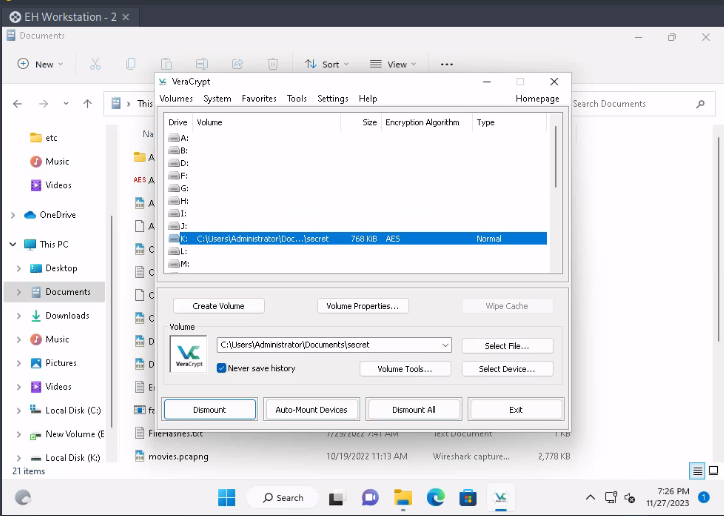
Task: Expand the Desktop tree node
Action: 19,268
